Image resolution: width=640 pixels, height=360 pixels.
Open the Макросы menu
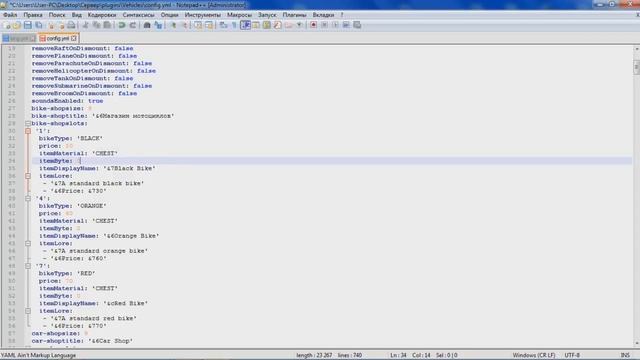[239, 15]
